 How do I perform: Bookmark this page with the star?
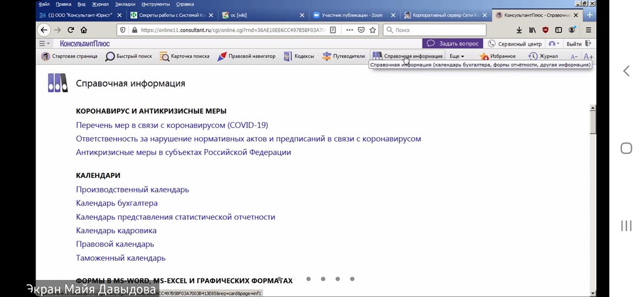tap(373, 30)
